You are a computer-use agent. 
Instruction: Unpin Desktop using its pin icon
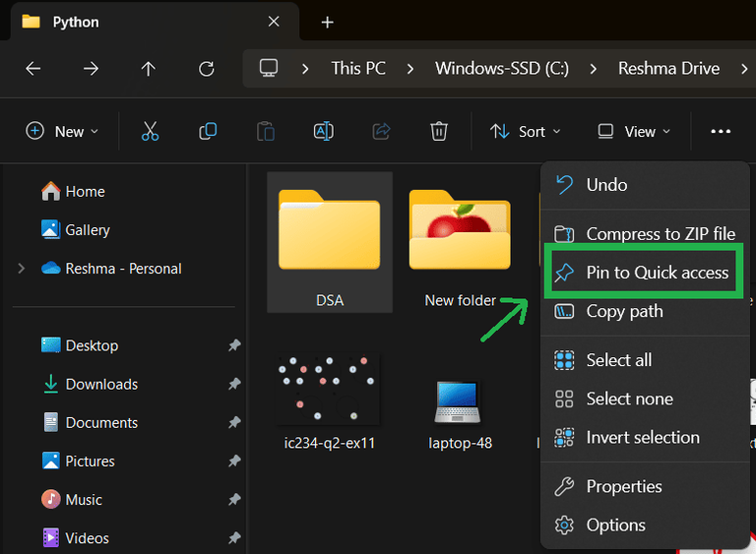[x=234, y=346]
